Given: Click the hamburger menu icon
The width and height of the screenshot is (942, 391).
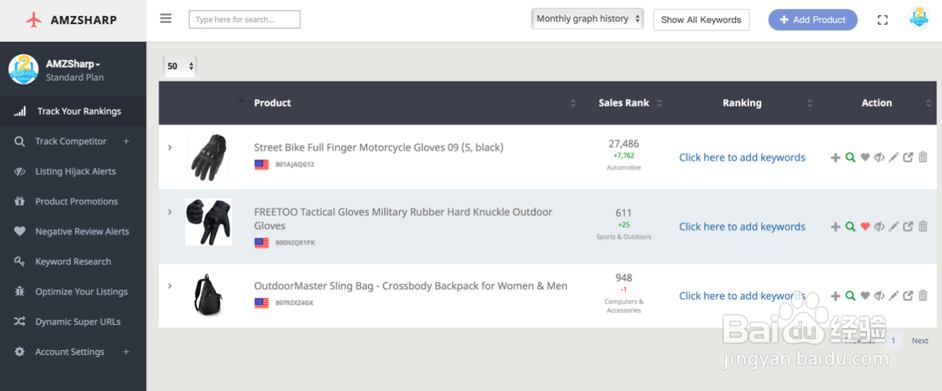Looking at the screenshot, I should tap(166, 19).
